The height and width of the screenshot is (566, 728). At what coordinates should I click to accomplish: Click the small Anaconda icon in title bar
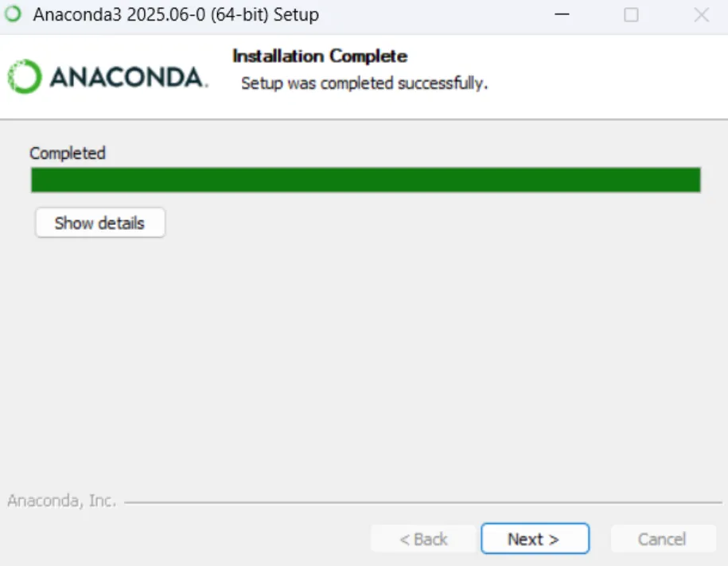pos(13,14)
